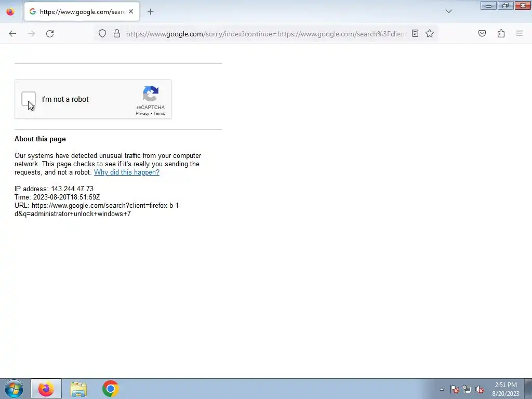This screenshot has width=532, height=399.
Task: Open Windows Explorer from the taskbar
Action: tap(78, 389)
